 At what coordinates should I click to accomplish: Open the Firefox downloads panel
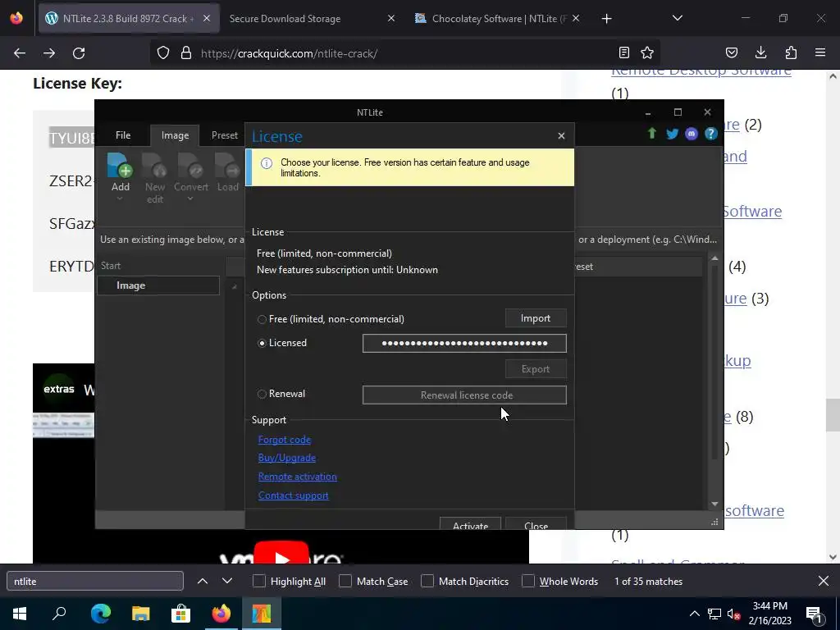(x=760, y=52)
